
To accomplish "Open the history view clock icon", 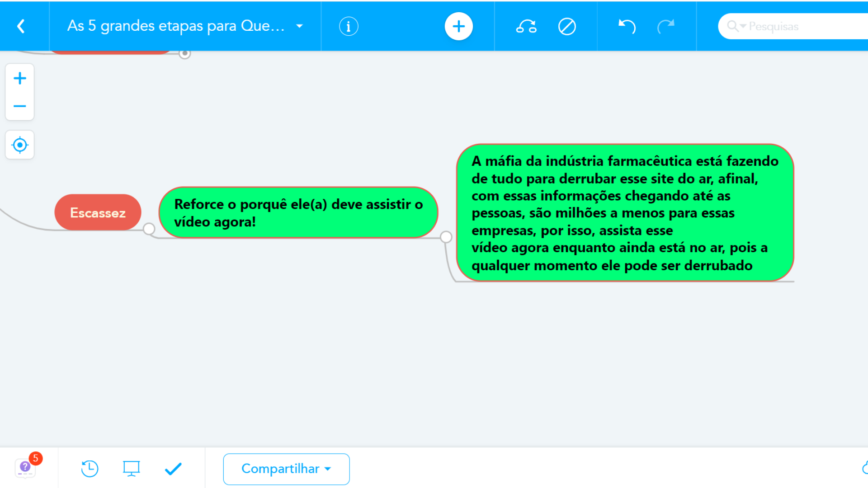I will (90, 469).
